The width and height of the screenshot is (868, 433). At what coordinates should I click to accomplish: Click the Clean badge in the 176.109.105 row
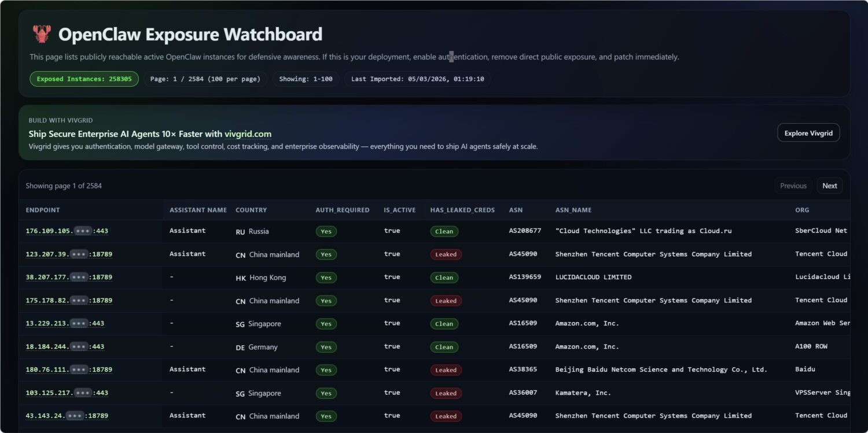444,231
